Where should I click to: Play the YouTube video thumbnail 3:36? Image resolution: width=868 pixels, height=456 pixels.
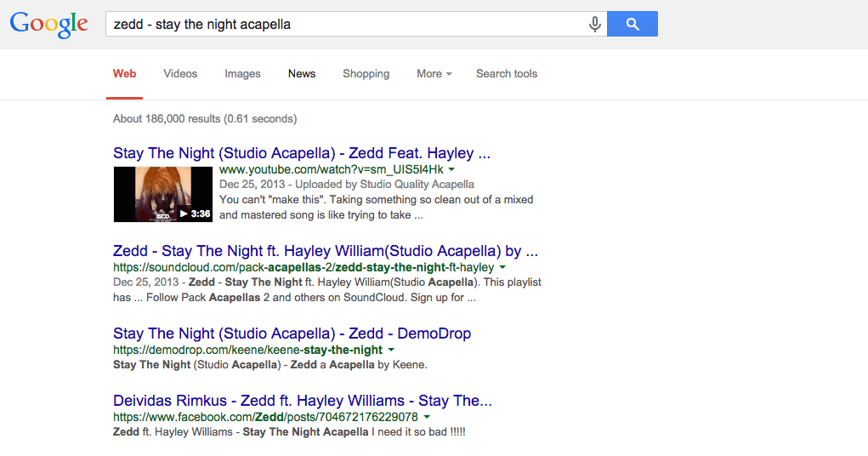coord(162,194)
